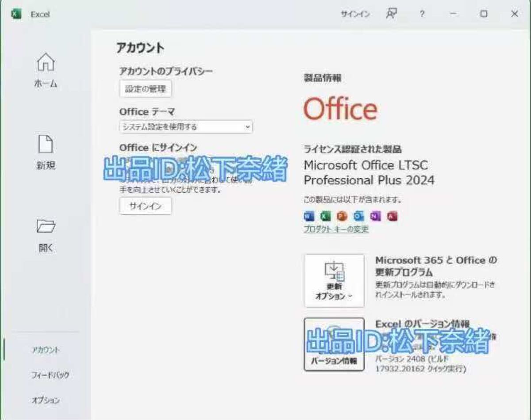531x420 pixels.
Task: Maximize the Excel window
Action: click(484, 14)
